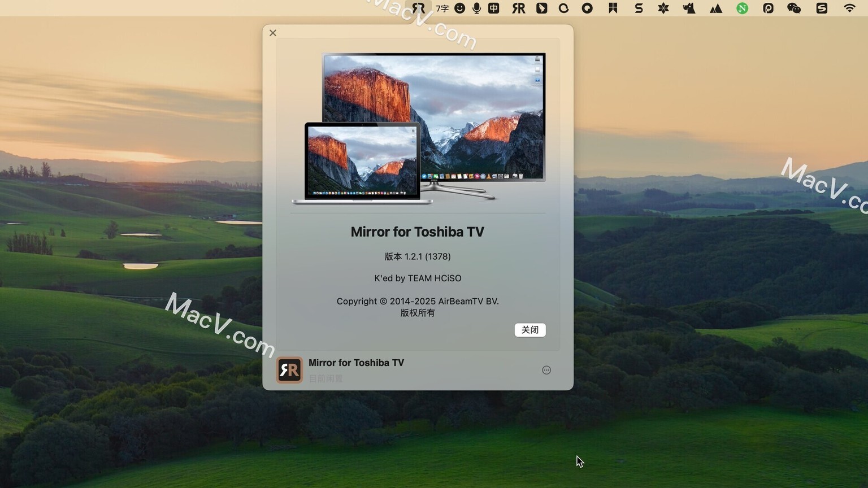Click the four-square bookmark menu bar icon

click(x=613, y=8)
